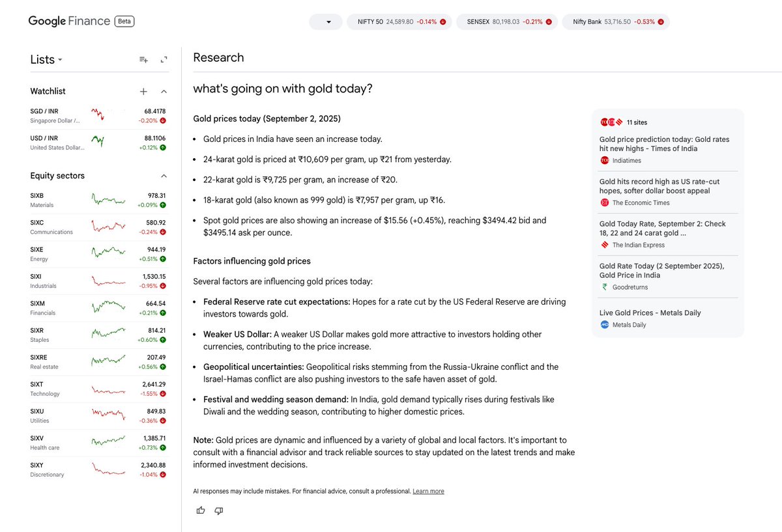This screenshot has width=782, height=532.
Task: Click the Nifty Bank index chip
Action: click(615, 21)
